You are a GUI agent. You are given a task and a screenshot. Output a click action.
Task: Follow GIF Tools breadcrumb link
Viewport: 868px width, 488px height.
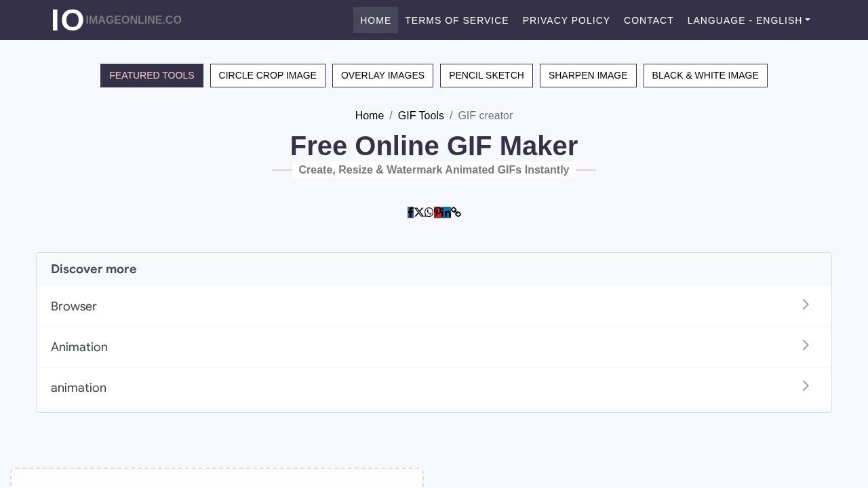coord(420,116)
